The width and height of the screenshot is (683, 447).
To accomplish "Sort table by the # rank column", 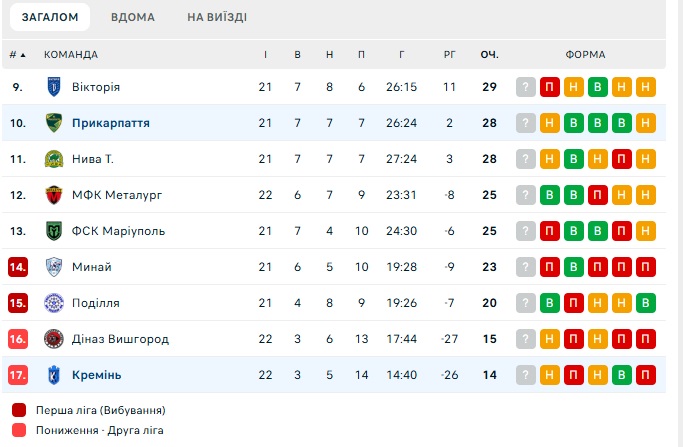I will click(x=17, y=54).
